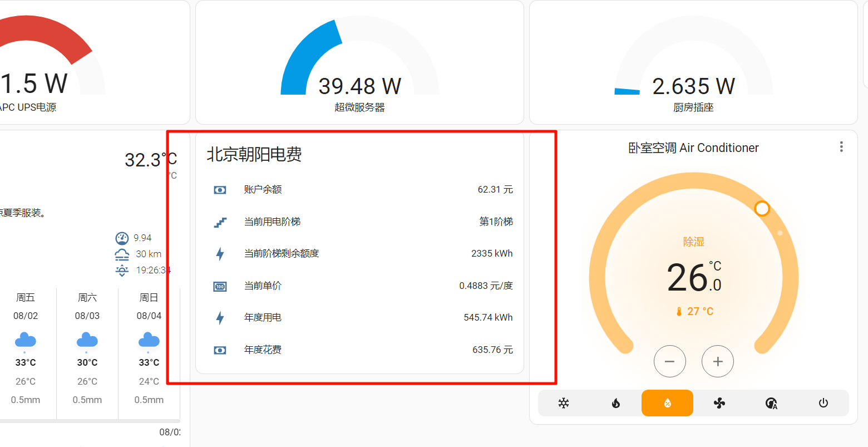
Task: Open the 当前阶梯剩余额度 entity row
Action: click(x=359, y=253)
